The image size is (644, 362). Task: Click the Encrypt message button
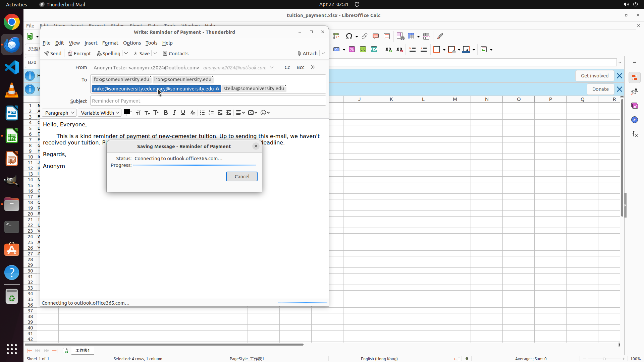79,54
